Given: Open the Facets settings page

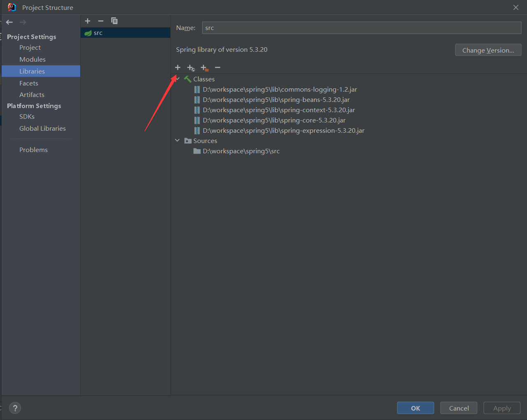Looking at the screenshot, I should coord(29,83).
